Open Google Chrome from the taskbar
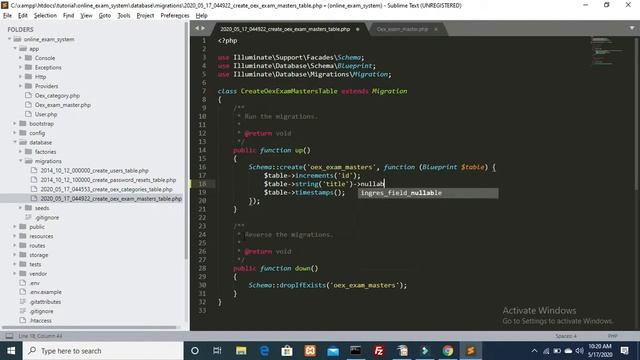 [x=448, y=351]
